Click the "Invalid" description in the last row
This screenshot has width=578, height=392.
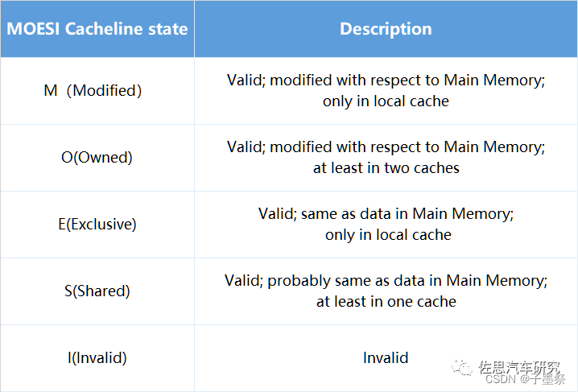(x=386, y=357)
